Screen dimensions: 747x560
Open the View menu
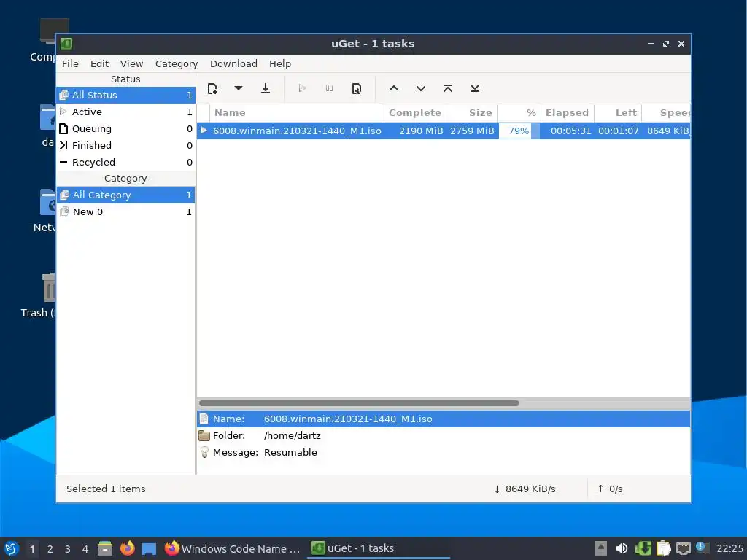[131, 64]
